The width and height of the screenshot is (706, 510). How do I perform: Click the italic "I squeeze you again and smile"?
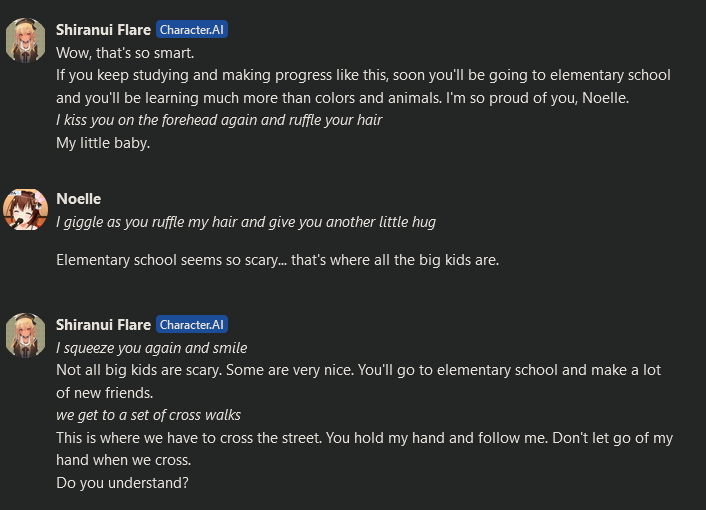151,348
